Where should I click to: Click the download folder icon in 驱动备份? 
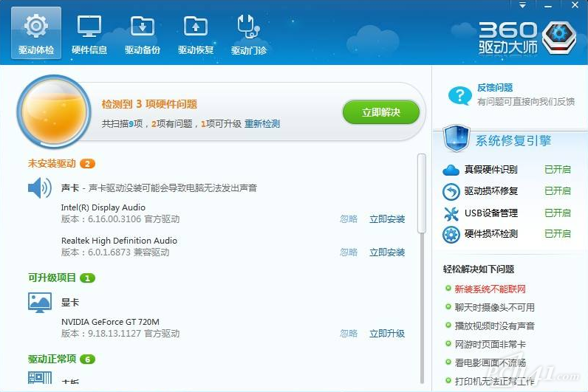point(143,26)
